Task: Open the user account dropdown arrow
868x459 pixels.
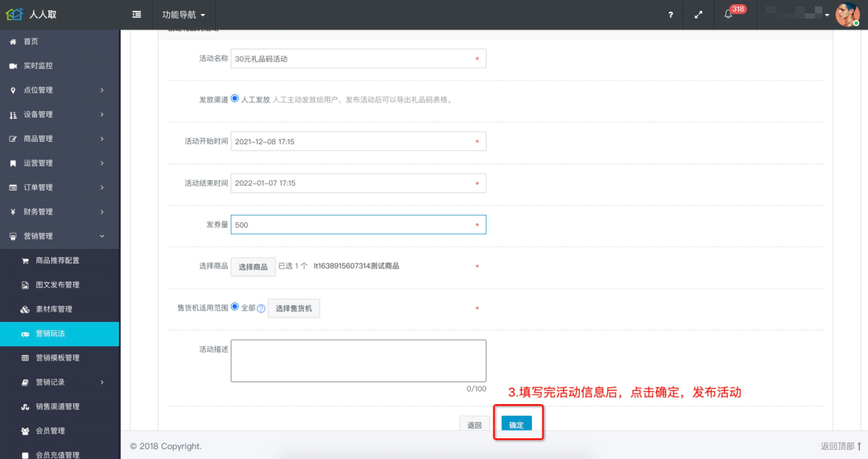Action: coord(828,15)
